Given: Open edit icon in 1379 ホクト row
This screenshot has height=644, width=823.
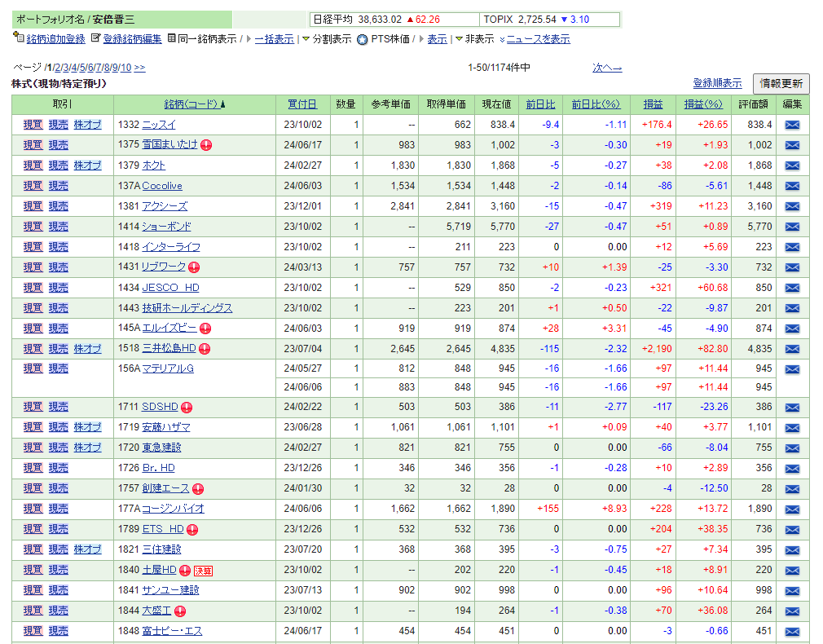Looking at the screenshot, I should 792,166.
